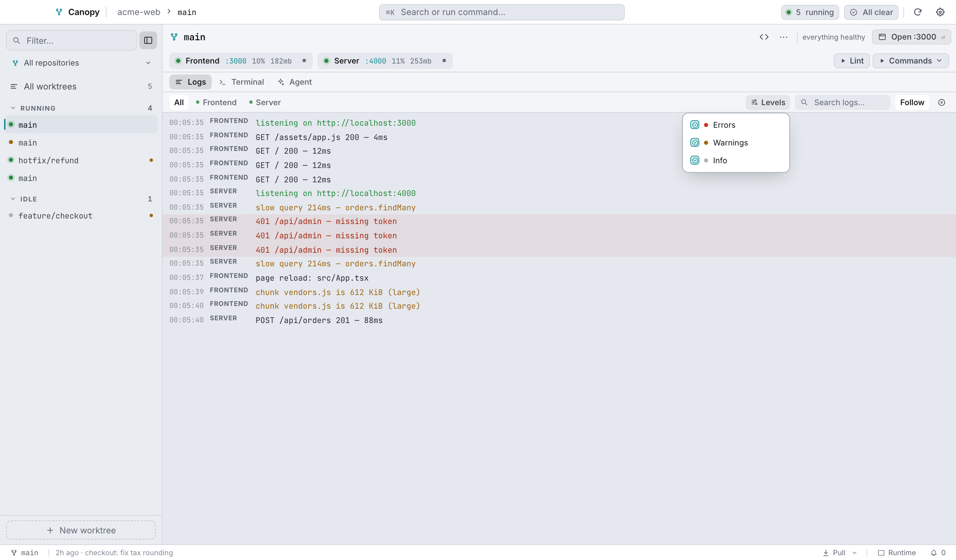Click the sidebar Filter search icon
Image resolution: width=956 pixels, height=560 pixels.
pos(16,40)
